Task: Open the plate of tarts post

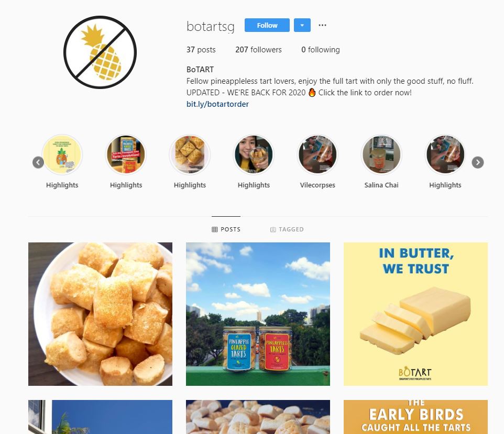Action: [x=100, y=314]
